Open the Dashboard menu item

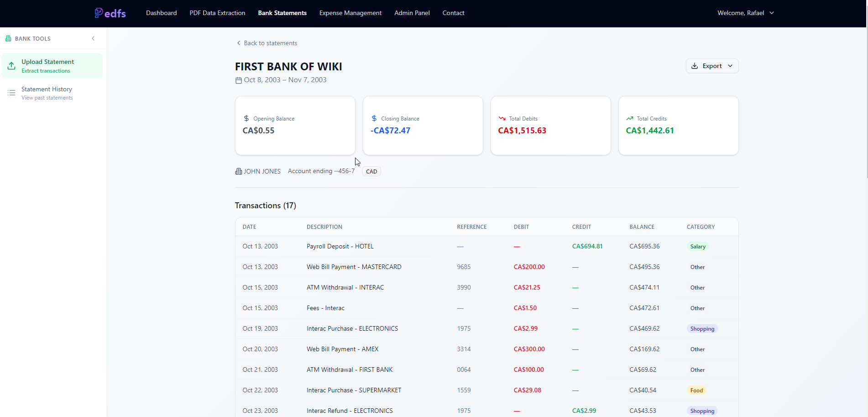(x=161, y=13)
